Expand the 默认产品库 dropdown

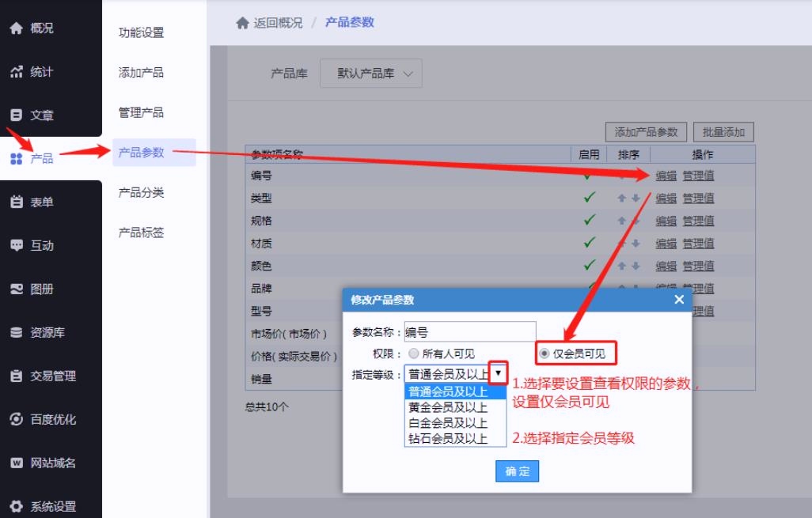point(371,74)
